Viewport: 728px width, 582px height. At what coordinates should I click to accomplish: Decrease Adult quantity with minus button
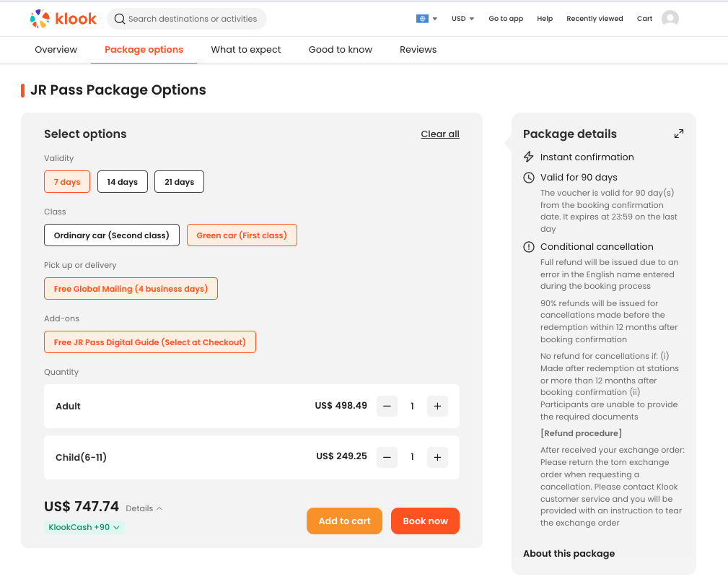click(387, 406)
